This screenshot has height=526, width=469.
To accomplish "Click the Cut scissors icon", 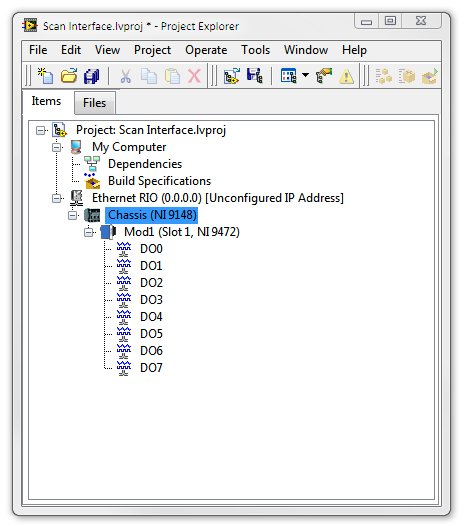I will pos(125,76).
